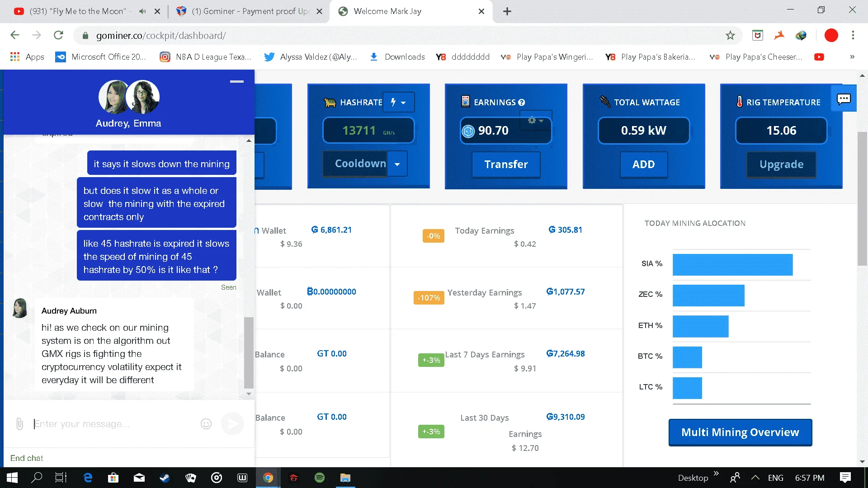This screenshot has height=488, width=868.
Task: Mute the Fly Me to the Moon tab audio
Action: click(x=142, y=11)
